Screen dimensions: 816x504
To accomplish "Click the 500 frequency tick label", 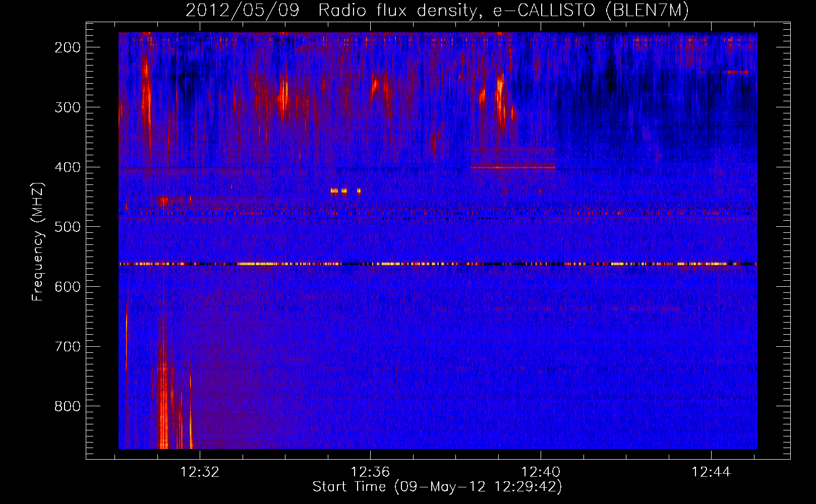I will pyautogui.click(x=68, y=227).
